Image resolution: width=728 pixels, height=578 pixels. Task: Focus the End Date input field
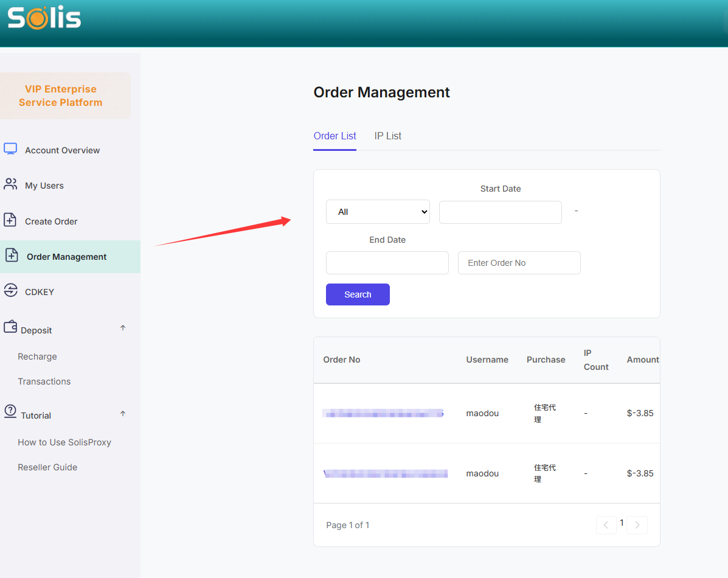[387, 263]
